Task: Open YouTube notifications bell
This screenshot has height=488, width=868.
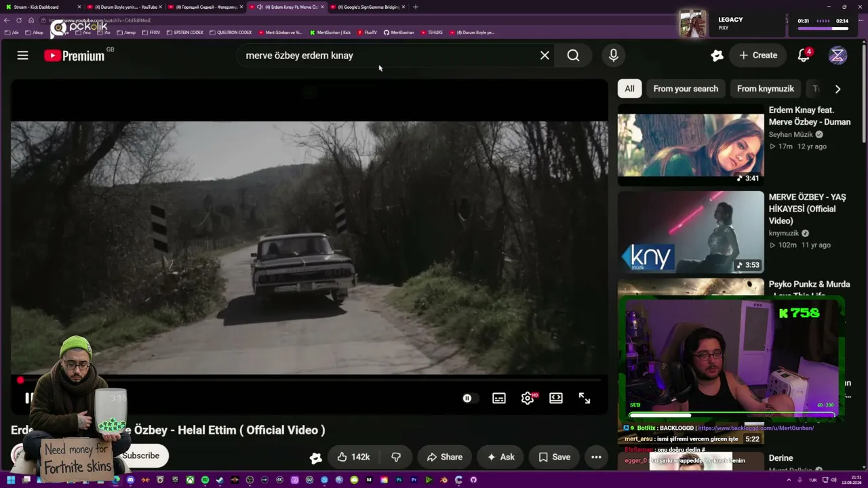Action: [x=804, y=56]
